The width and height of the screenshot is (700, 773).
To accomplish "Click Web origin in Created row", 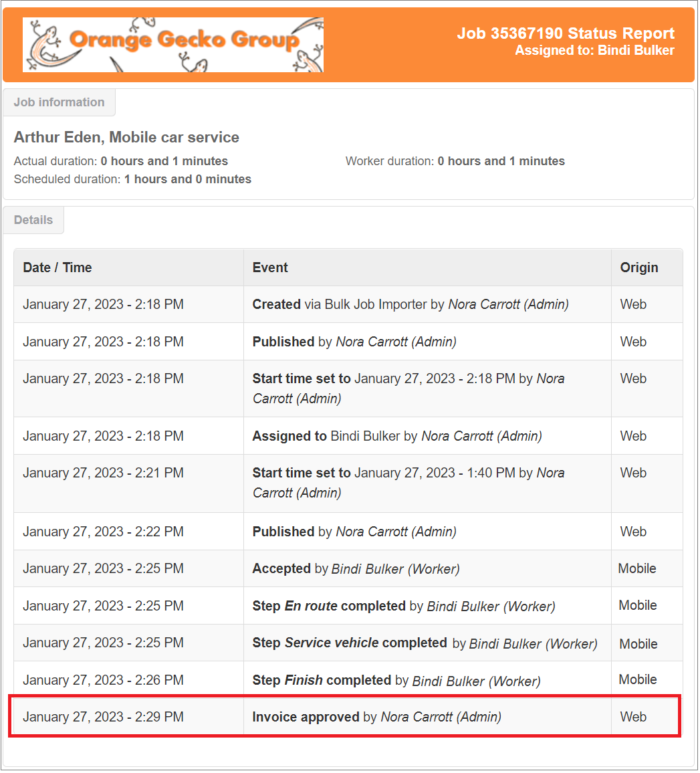I will point(633,305).
